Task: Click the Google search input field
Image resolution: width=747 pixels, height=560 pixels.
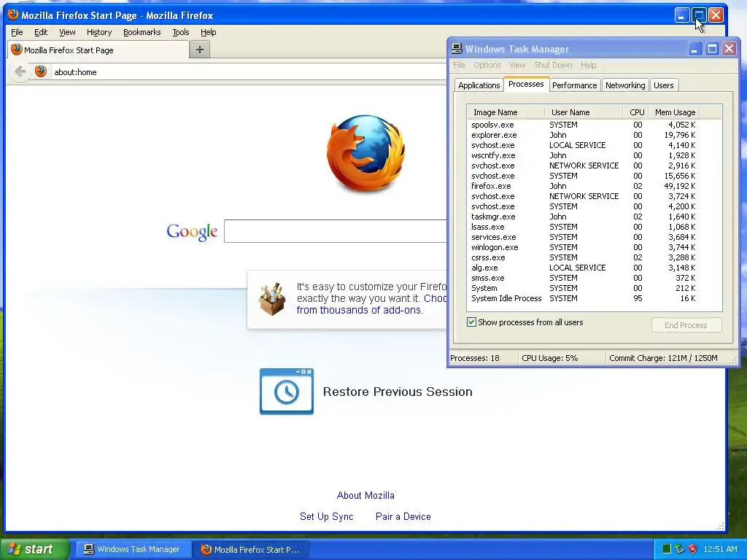Action: [336, 231]
